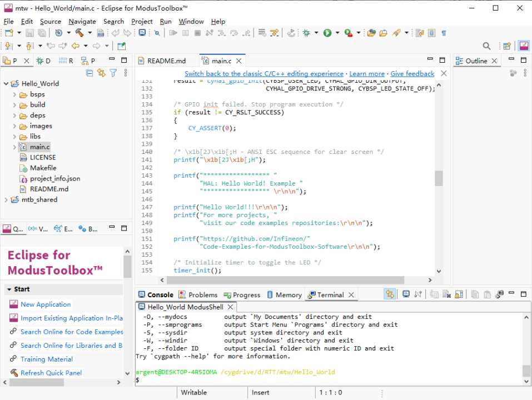Open the terminal monitor toolbar icon
Screen dimensions: 532x400
[142, 33]
